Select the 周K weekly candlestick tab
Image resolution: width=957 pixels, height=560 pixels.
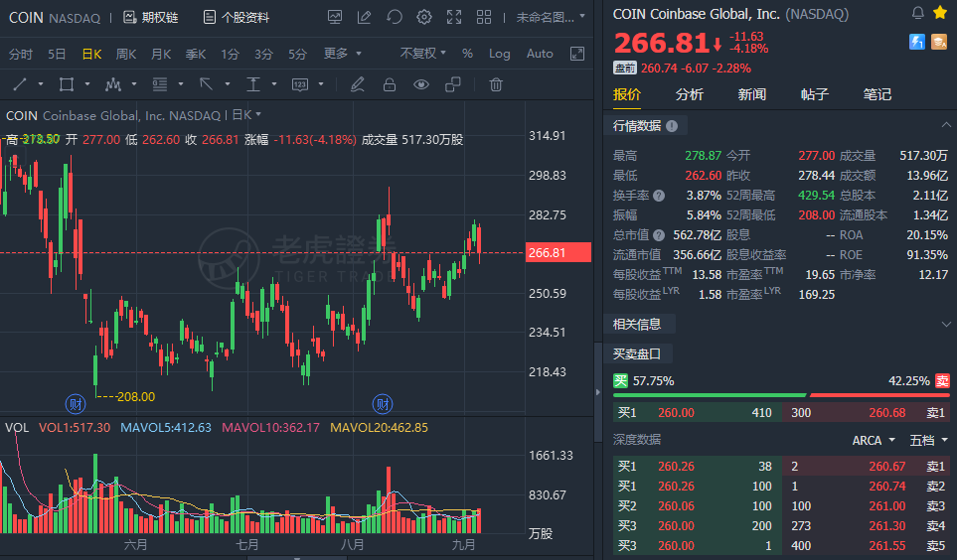coord(126,54)
